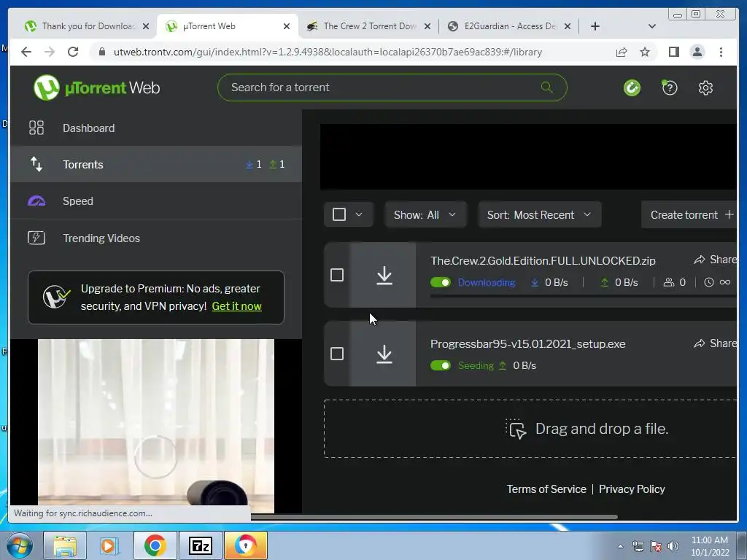The width and height of the screenshot is (747, 560).
Task: Open the help question mark icon
Action: 670,87
